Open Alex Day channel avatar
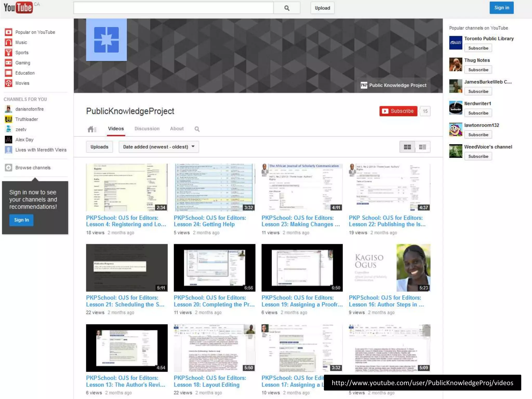The image size is (532, 399). [x=9, y=140]
